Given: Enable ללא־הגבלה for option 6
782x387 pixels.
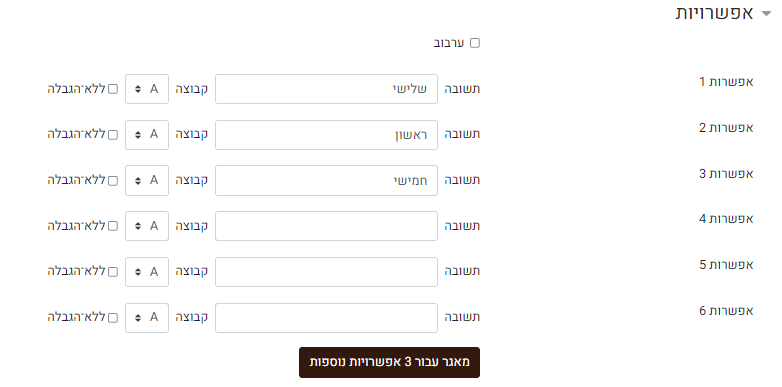Looking at the screenshot, I should pos(113,318).
